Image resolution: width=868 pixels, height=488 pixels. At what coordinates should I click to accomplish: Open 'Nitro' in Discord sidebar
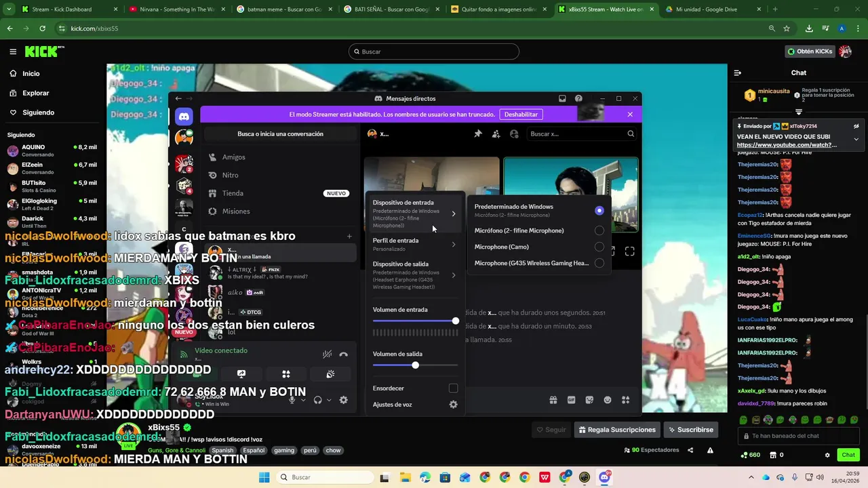[280, 175]
